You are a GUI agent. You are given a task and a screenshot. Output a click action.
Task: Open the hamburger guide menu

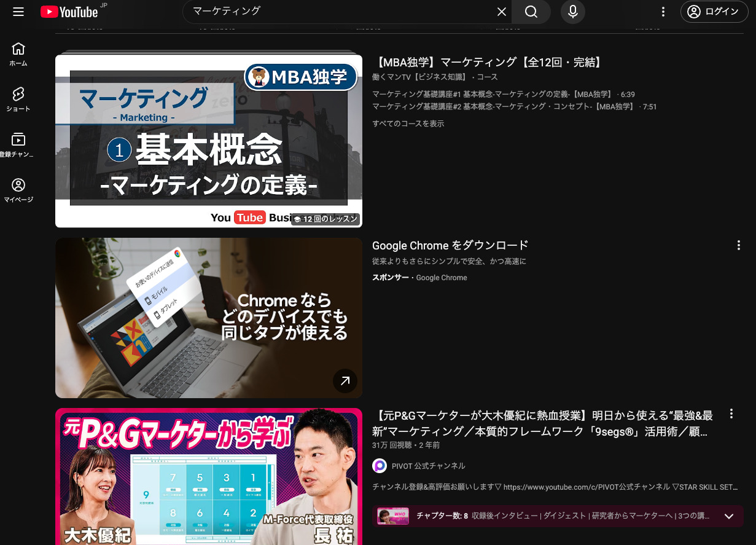coord(18,12)
